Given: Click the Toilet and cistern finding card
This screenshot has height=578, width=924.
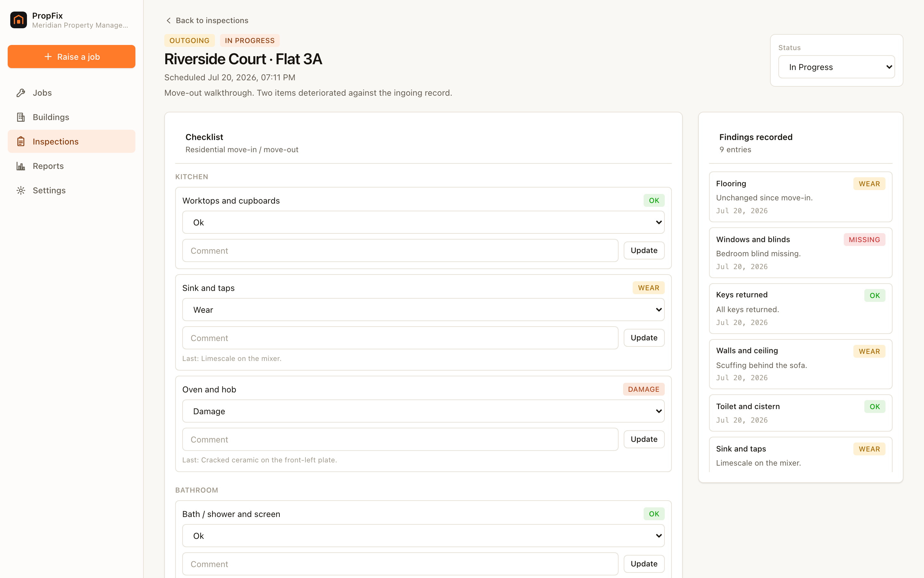Looking at the screenshot, I should pos(800,413).
